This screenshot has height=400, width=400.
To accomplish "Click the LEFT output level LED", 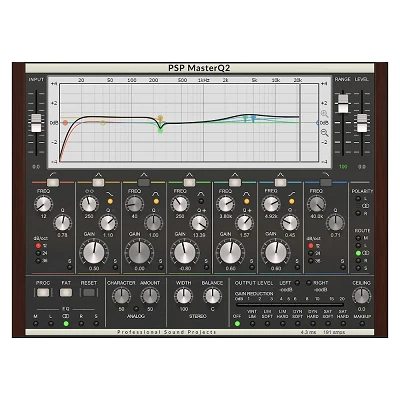I will click(297, 283).
